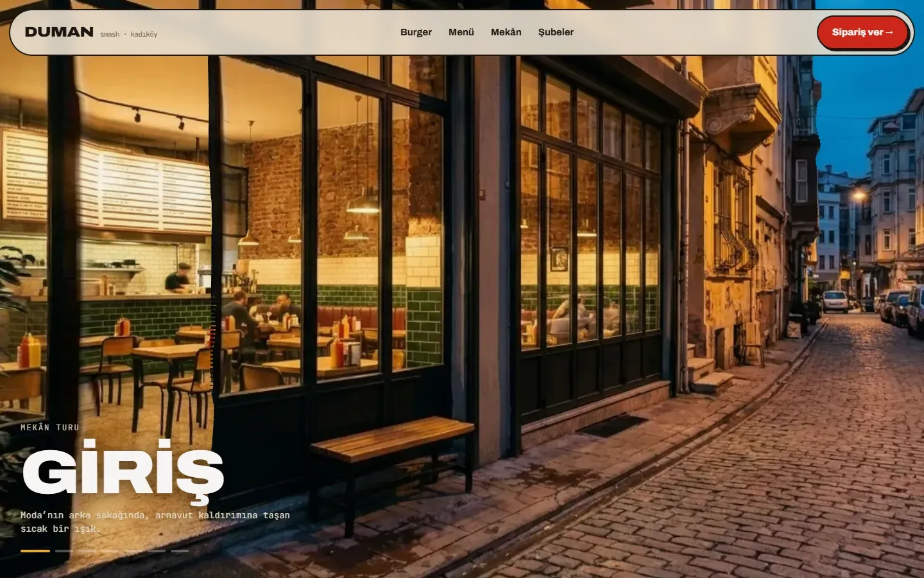924x578 pixels.
Task: Click the DUMAN logo in the header
Action: coord(59,32)
